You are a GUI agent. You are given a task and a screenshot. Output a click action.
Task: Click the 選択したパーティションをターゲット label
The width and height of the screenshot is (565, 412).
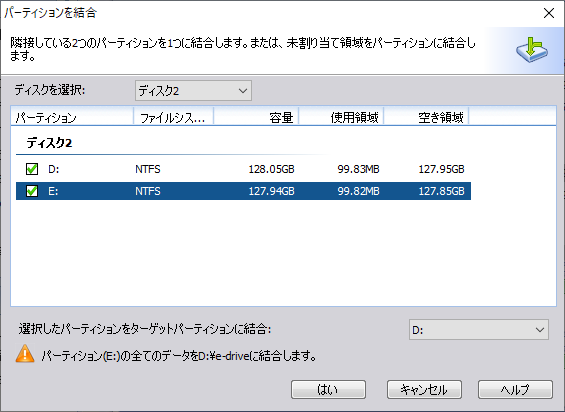144,329
